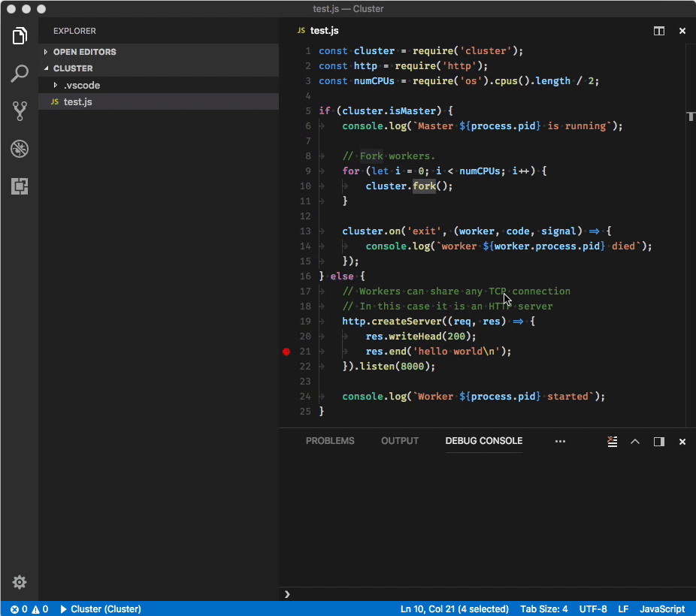Open the Search panel
This screenshot has width=696, height=616.
coord(19,73)
